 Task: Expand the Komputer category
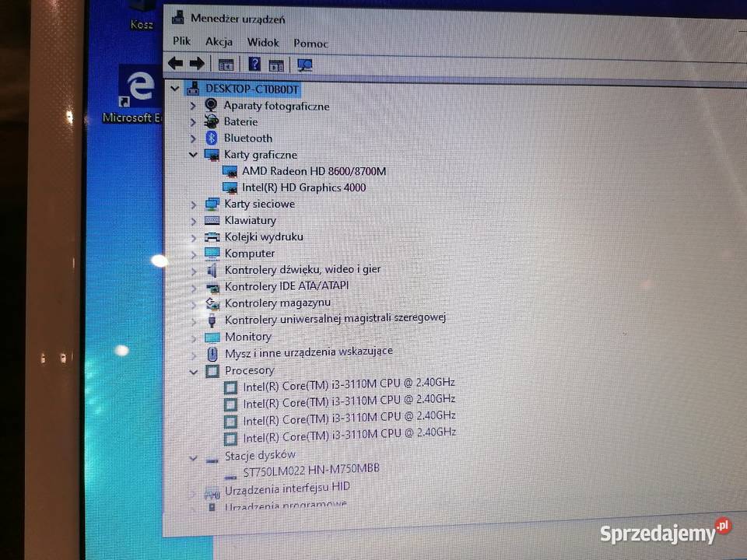click(194, 254)
